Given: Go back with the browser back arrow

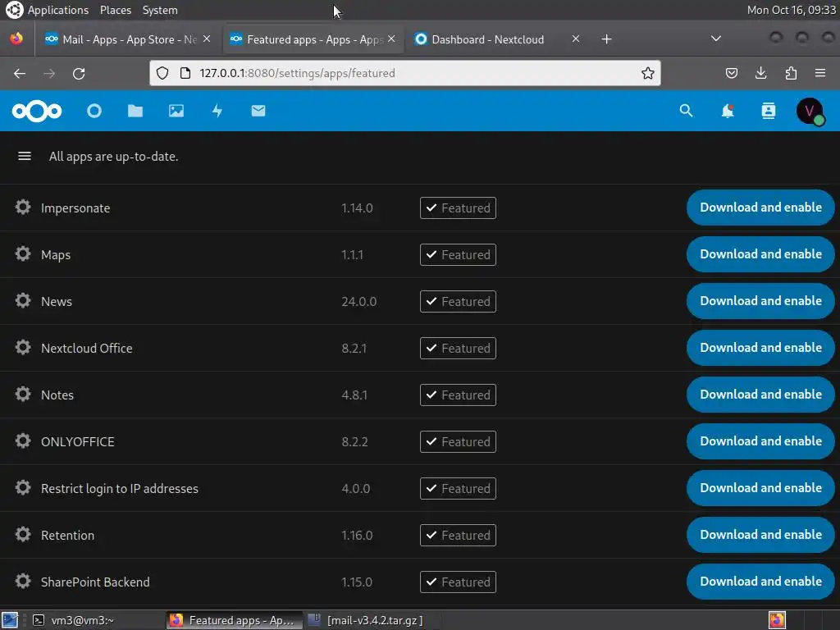Looking at the screenshot, I should pyautogui.click(x=20, y=73).
